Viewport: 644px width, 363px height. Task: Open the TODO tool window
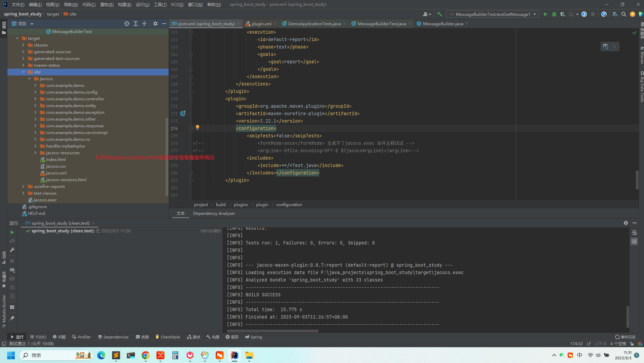(x=38, y=337)
